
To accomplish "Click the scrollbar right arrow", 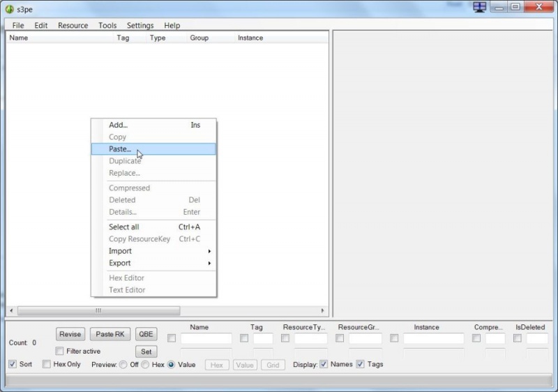I will pyautogui.click(x=322, y=310).
